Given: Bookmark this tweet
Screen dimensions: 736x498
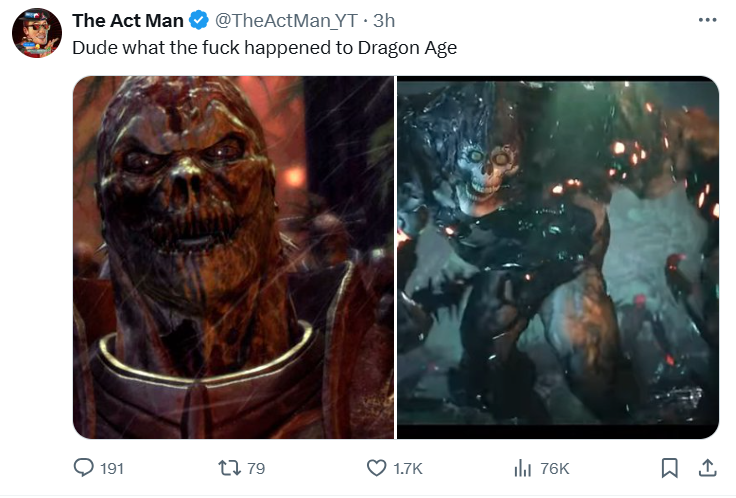Looking at the screenshot, I should pyautogui.click(x=669, y=467).
